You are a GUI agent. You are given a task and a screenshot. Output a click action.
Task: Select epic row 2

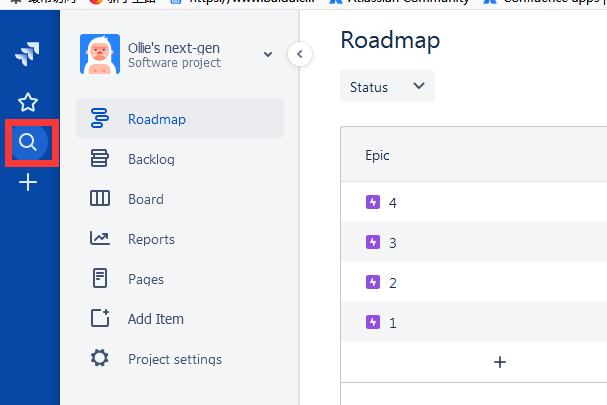tap(474, 282)
